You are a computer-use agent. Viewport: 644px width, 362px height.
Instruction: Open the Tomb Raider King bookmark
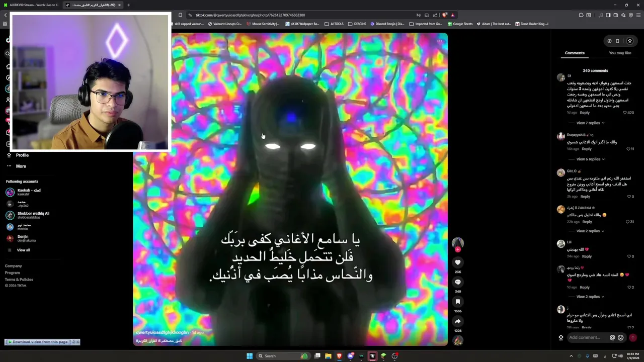pyautogui.click(x=532, y=24)
